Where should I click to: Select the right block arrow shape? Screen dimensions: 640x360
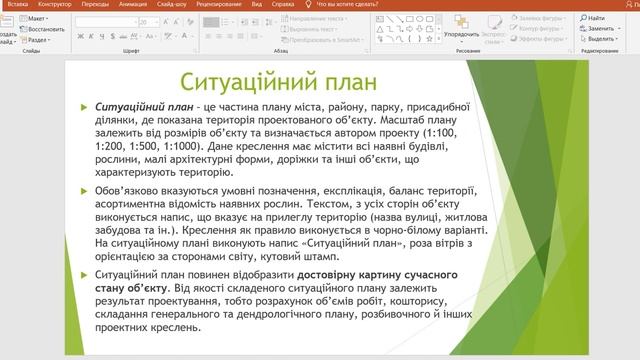tap(410, 29)
